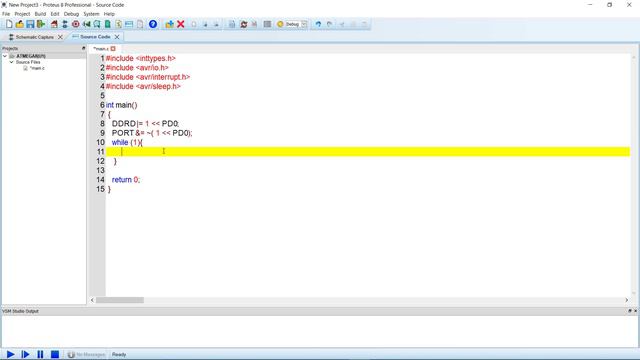Image resolution: width=640 pixels, height=360 pixels.
Task: Float the VSM Studio Output panel
Action: click(x=630, y=311)
